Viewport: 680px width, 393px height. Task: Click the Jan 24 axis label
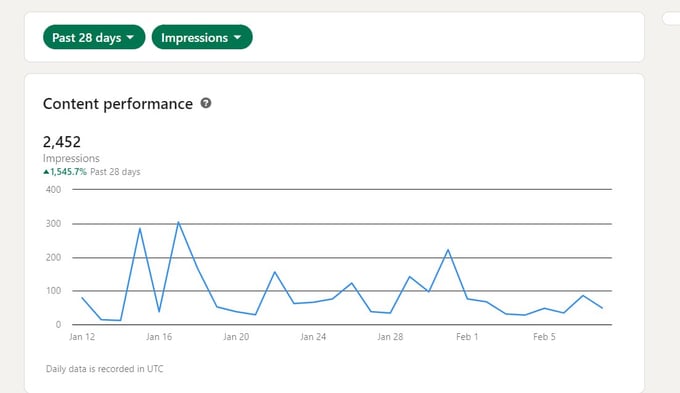point(313,337)
